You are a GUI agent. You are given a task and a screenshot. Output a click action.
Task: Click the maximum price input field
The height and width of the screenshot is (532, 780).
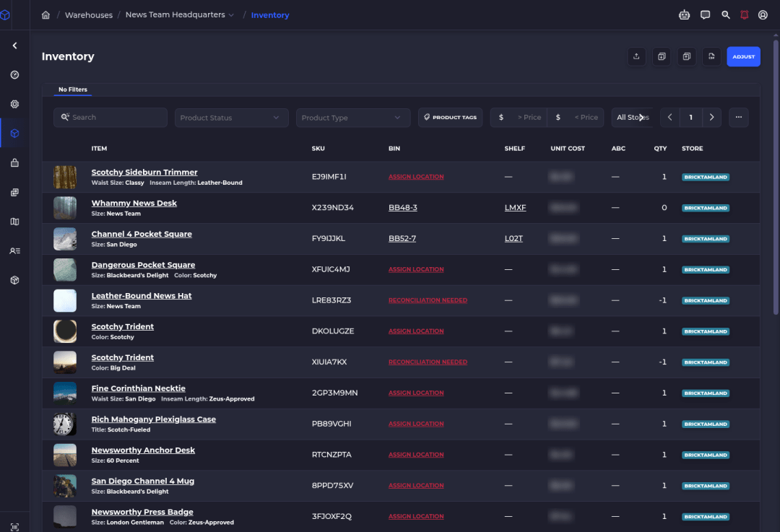click(576, 118)
